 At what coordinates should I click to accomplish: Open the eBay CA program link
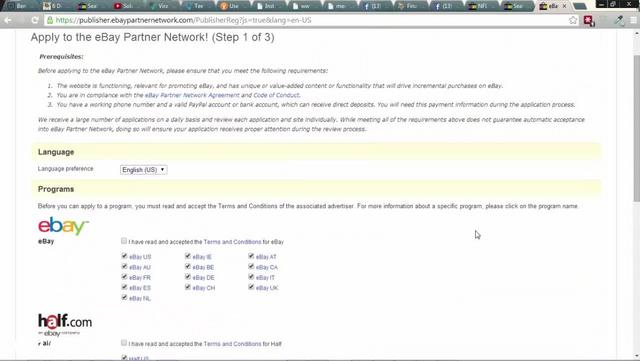pos(267,267)
